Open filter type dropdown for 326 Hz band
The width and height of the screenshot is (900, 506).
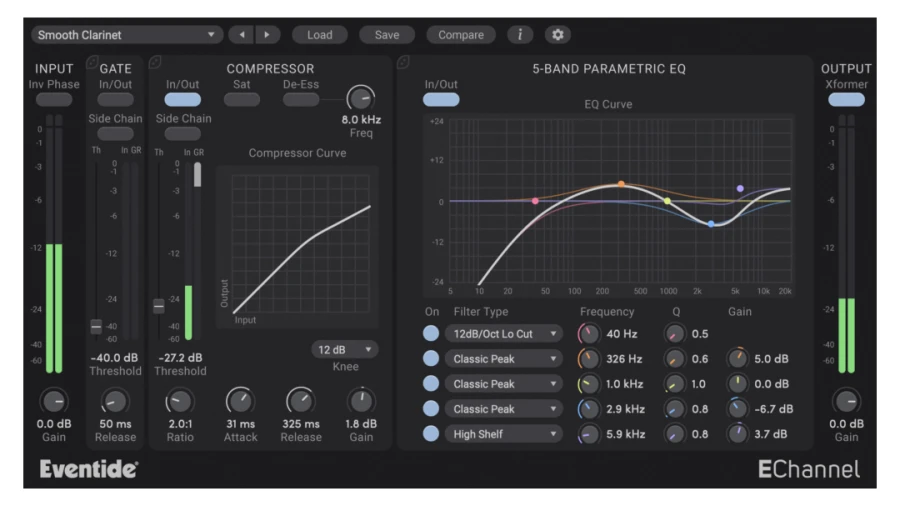(503, 359)
